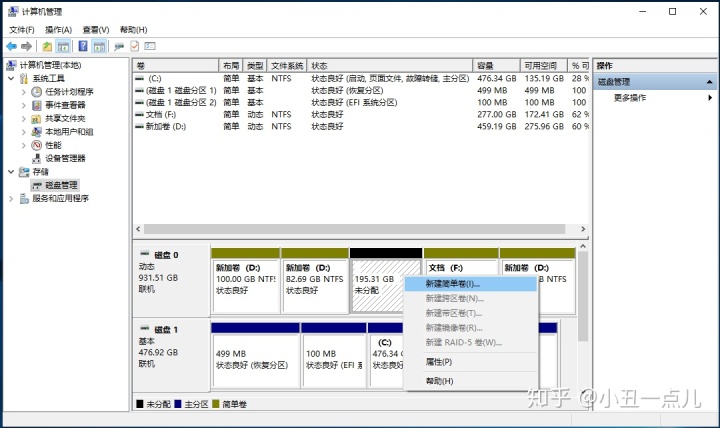Image resolution: width=720 pixels, height=428 pixels.
Task: Select the 磁盘 1 磁盘分区 2 row
Action: pos(361,102)
